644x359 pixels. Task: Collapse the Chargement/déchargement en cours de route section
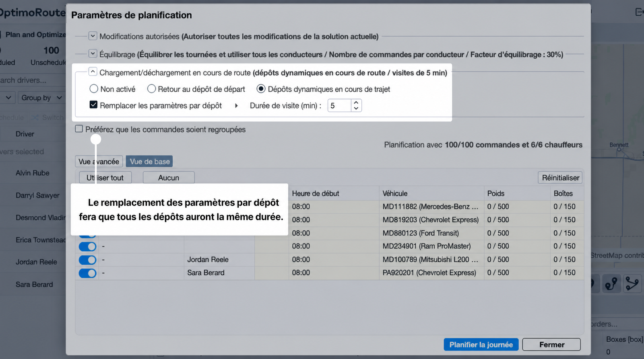pyautogui.click(x=93, y=72)
